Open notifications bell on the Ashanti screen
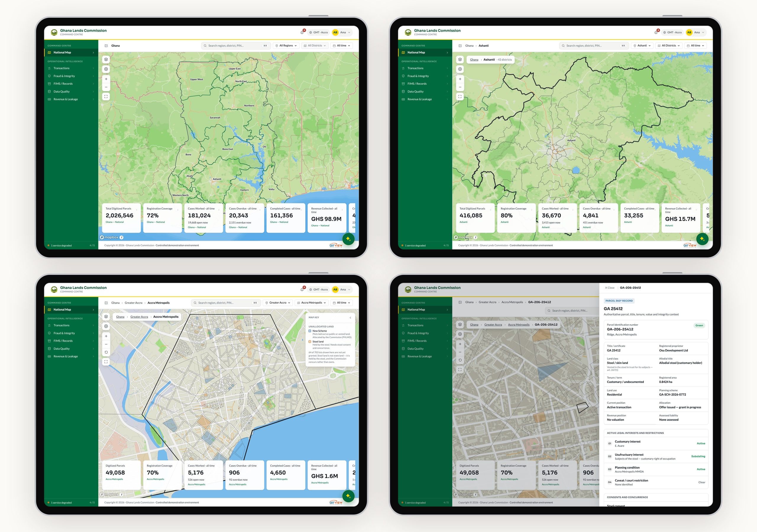This screenshot has width=757, height=532. [656, 32]
